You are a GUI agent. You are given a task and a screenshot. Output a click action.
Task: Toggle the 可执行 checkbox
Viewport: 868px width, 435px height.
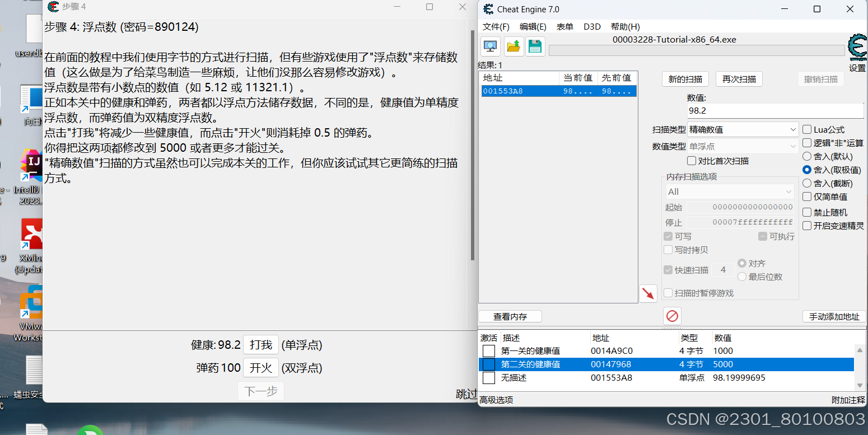(763, 236)
